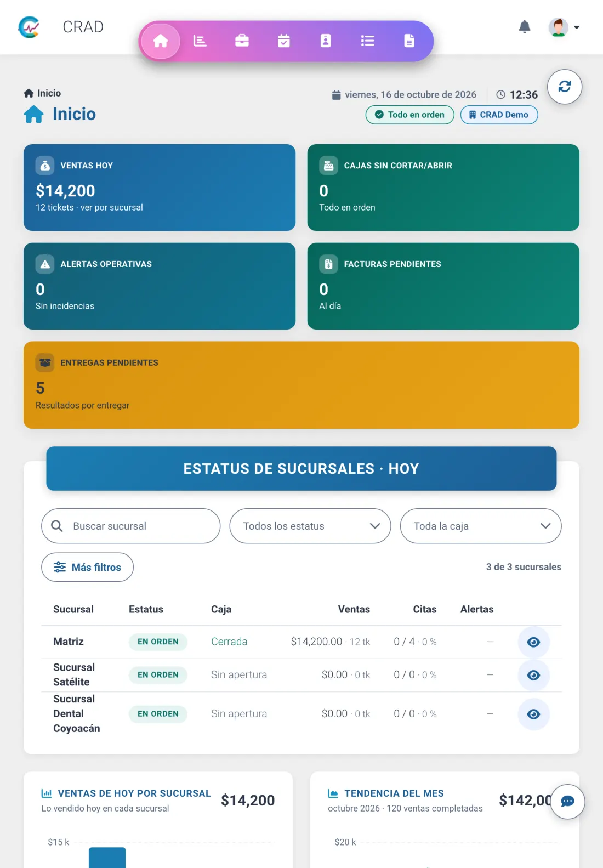Viewport: 603px width, 868px height.
Task: Click the Alertas Operativas warning triangle icon
Action: 45,264
